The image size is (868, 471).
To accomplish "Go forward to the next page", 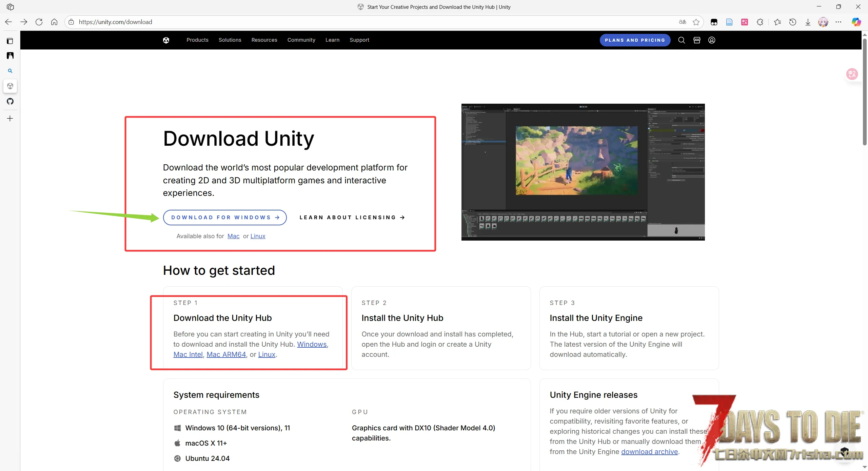I will click(24, 22).
